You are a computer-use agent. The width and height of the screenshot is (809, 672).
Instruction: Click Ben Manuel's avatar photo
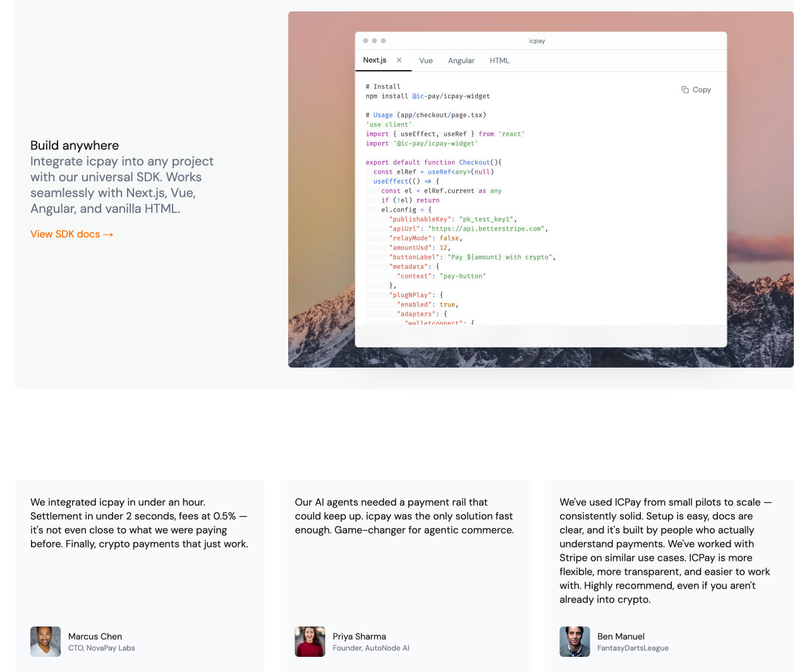click(575, 642)
